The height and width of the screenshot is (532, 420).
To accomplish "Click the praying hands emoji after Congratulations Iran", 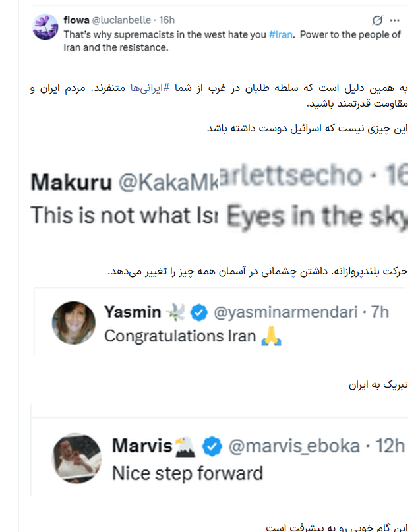I will (x=270, y=336).
